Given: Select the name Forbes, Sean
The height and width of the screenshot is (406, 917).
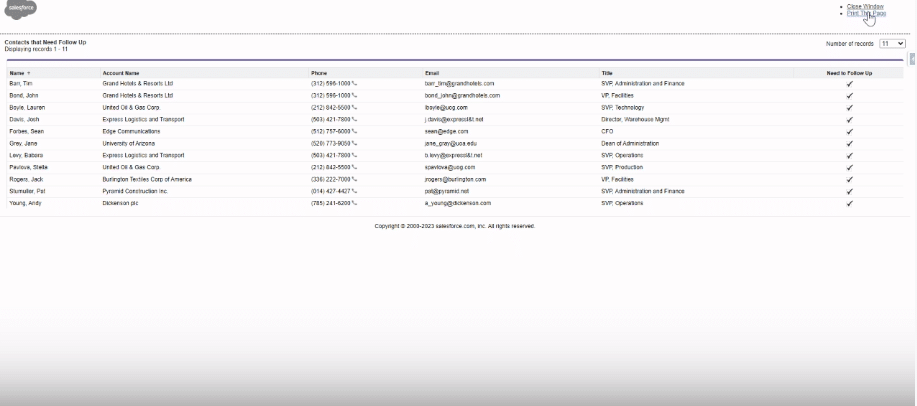Looking at the screenshot, I should coord(26,132).
